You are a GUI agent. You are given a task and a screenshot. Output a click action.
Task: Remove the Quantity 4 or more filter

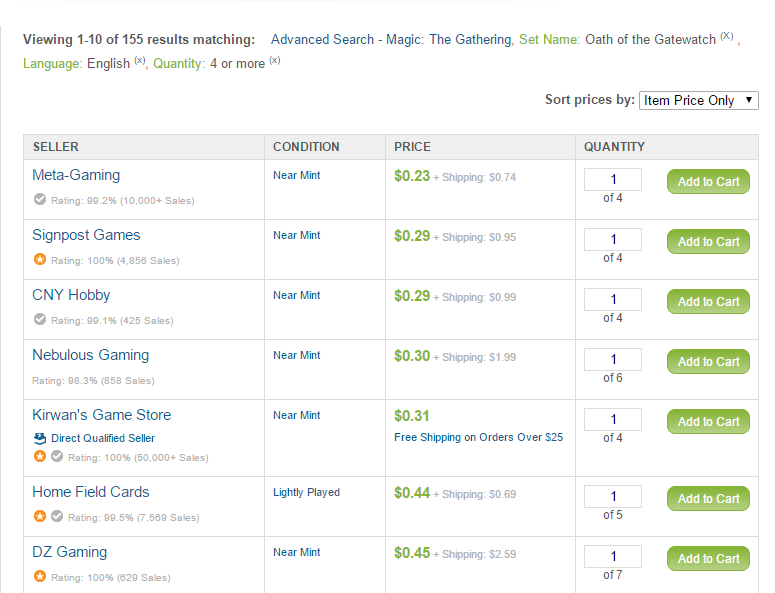pyautogui.click(x=275, y=61)
